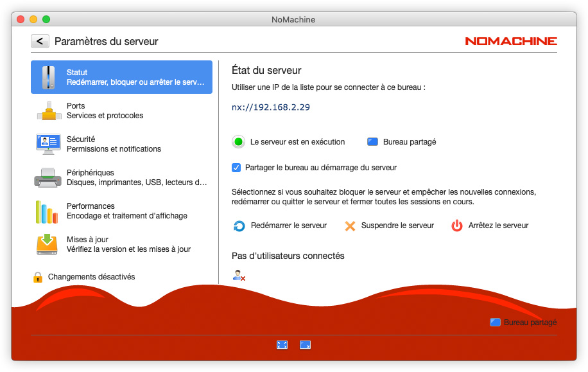
Task: Click the Changements désactivés lock icon
Action: point(37,278)
